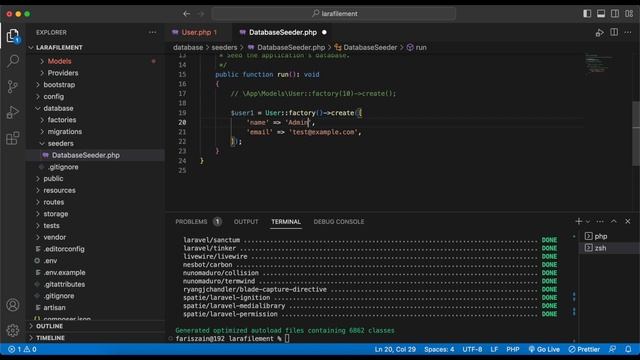The width and height of the screenshot is (640, 360).
Task: Click Ln 20, Col 29 cursor position
Action: coord(395,349)
